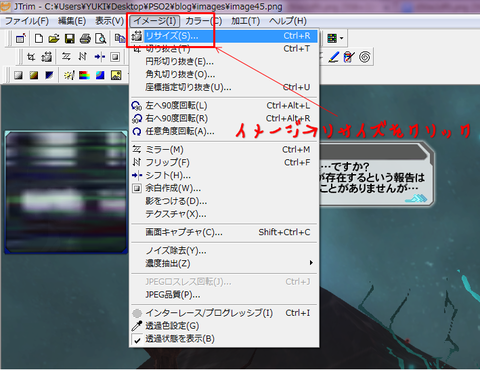Open a file with the folder icon
Image resolution: width=480 pixels, height=370 pixels.
point(54,39)
